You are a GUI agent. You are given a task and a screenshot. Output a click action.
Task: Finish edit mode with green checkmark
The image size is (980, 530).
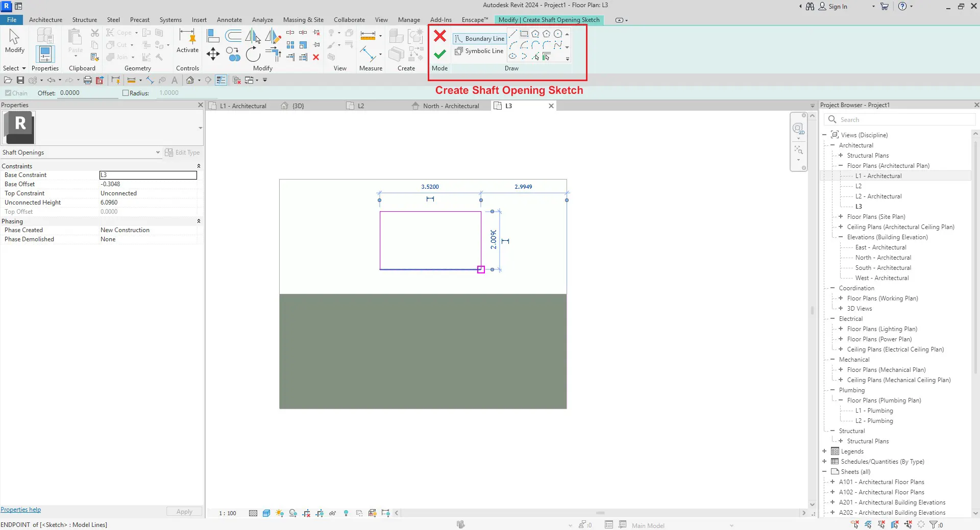[440, 54]
